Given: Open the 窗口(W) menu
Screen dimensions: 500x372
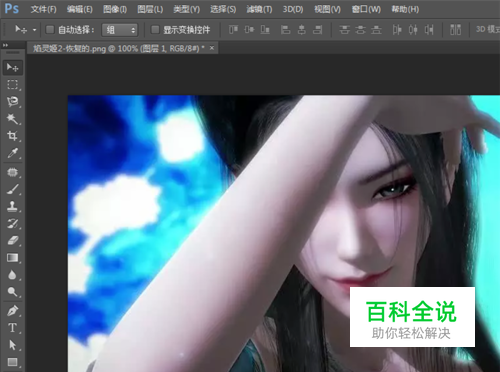Looking at the screenshot, I should 366,9.
